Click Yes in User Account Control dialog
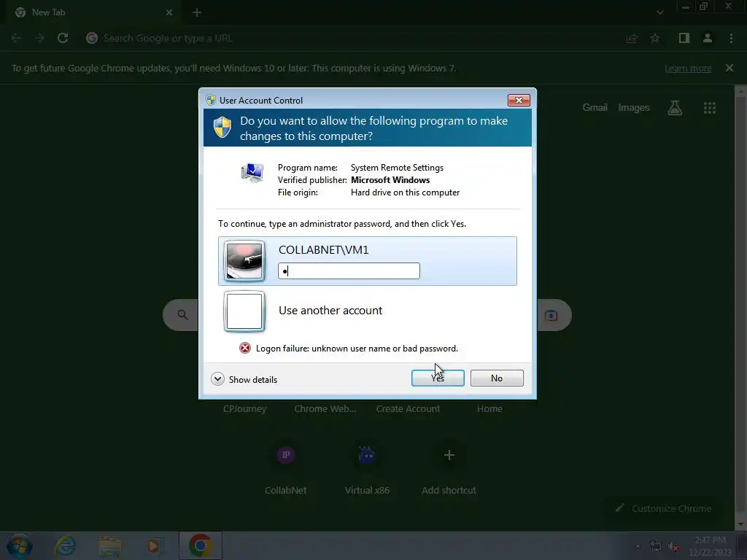Image resolution: width=747 pixels, height=560 pixels. 438,378
